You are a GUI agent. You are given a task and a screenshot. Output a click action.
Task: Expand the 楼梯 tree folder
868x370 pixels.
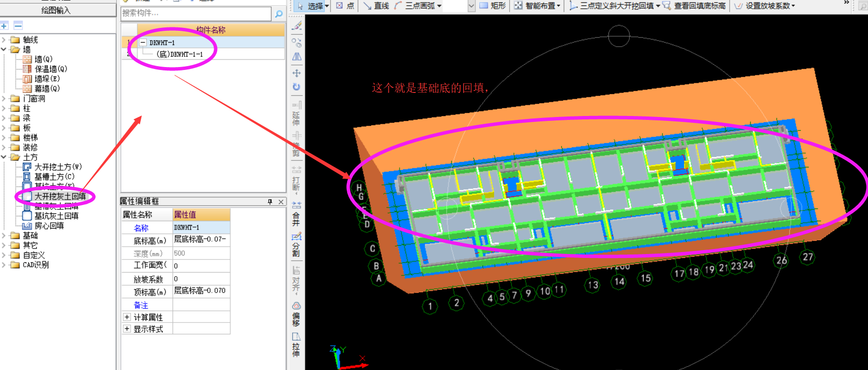(4, 138)
